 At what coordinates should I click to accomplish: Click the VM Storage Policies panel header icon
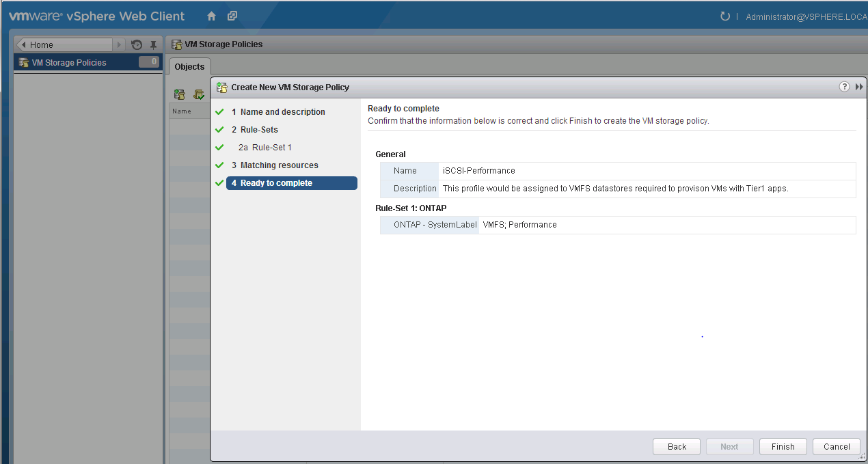[176, 44]
